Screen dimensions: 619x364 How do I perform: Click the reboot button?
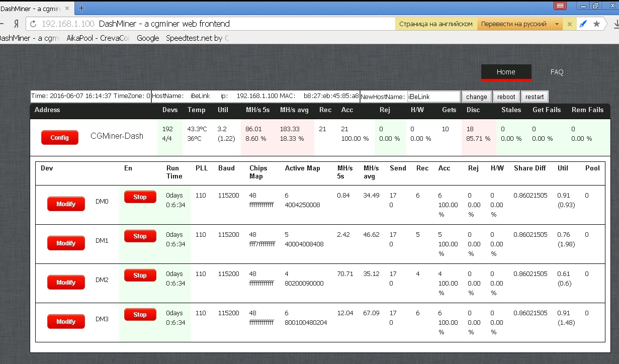tap(506, 97)
